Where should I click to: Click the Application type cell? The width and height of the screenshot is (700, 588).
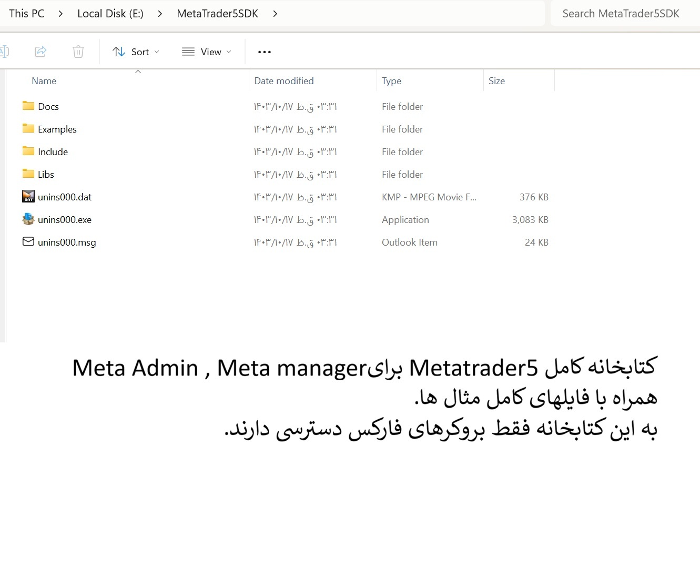[x=405, y=220]
